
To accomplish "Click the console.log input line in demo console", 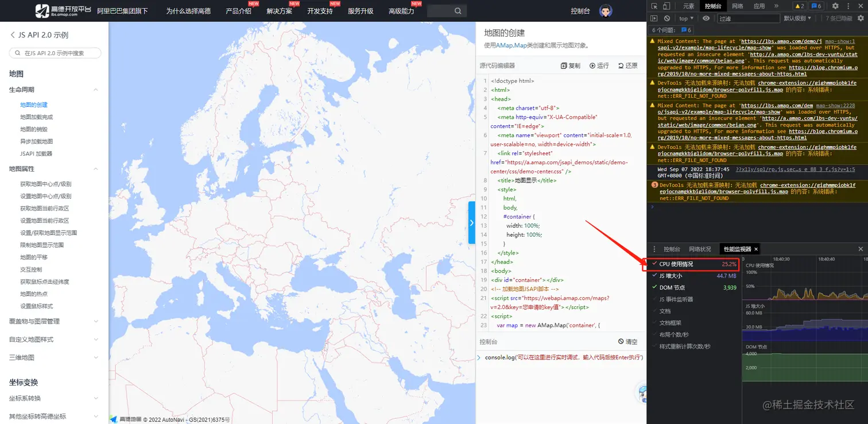I will (563, 357).
